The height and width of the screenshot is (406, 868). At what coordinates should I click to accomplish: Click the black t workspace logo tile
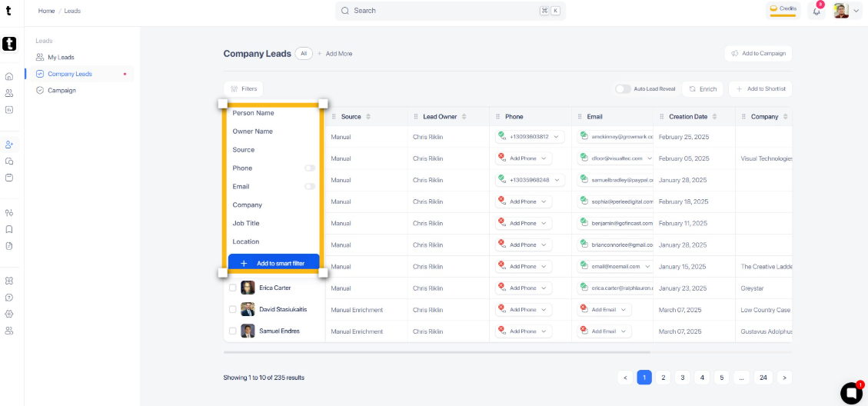coord(9,44)
